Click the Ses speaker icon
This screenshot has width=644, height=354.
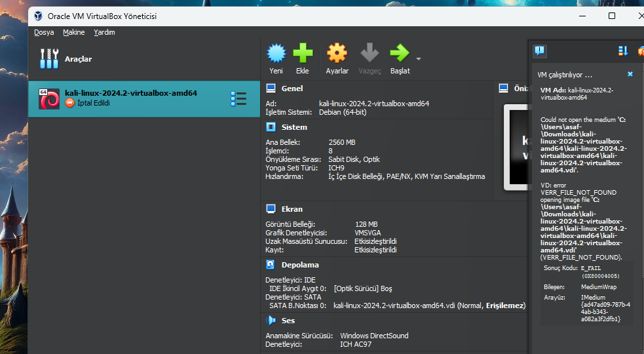[x=271, y=320]
